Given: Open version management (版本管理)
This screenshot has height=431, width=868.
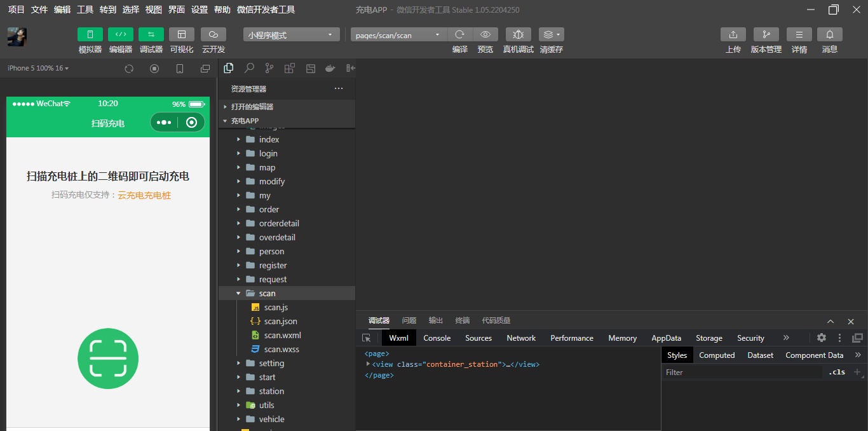Looking at the screenshot, I should click(x=766, y=34).
